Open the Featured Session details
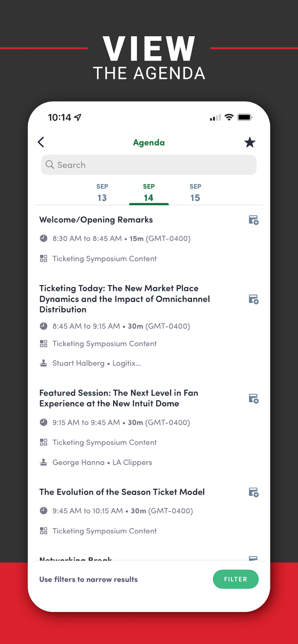 tap(119, 398)
